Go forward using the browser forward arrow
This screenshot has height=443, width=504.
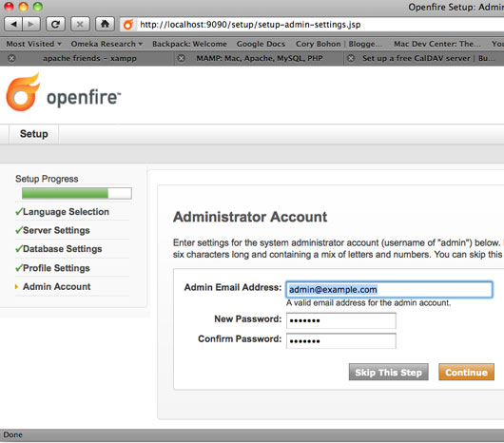(31, 24)
